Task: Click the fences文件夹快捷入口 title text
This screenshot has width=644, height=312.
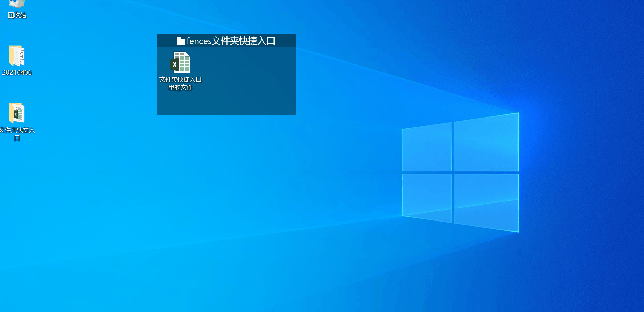Action: click(231, 41)
